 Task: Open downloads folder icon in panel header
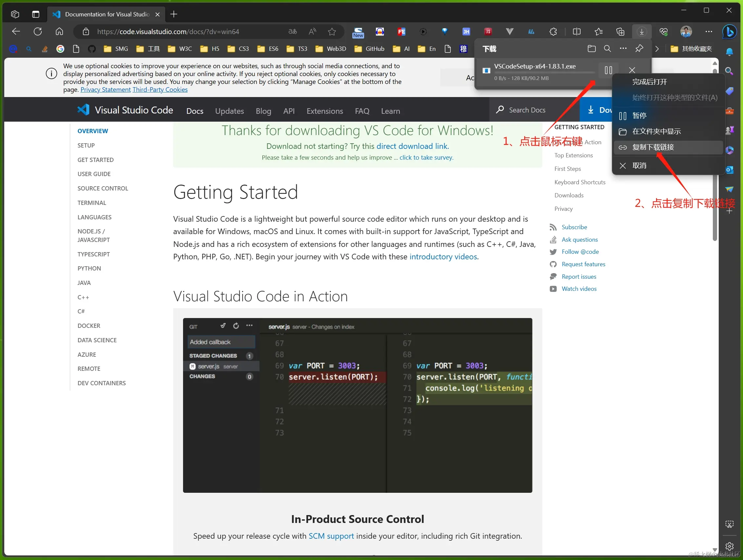(591, 49)
